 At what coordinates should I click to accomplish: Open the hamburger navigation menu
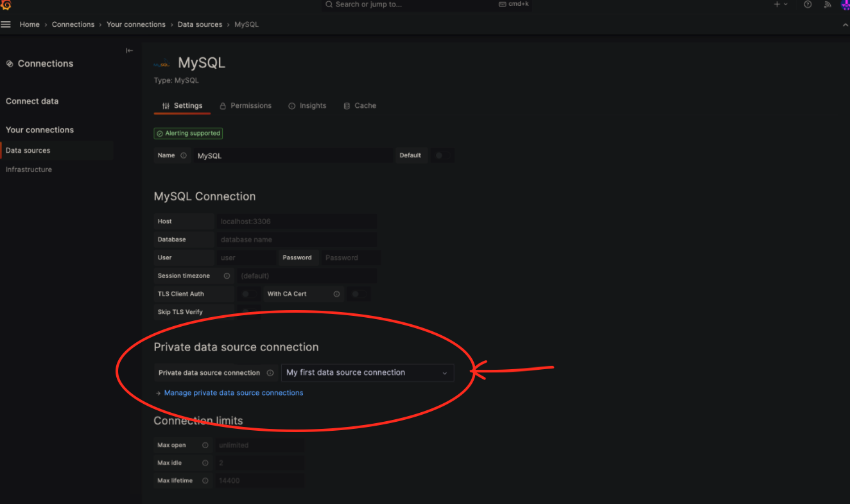[x=6, y=24]
